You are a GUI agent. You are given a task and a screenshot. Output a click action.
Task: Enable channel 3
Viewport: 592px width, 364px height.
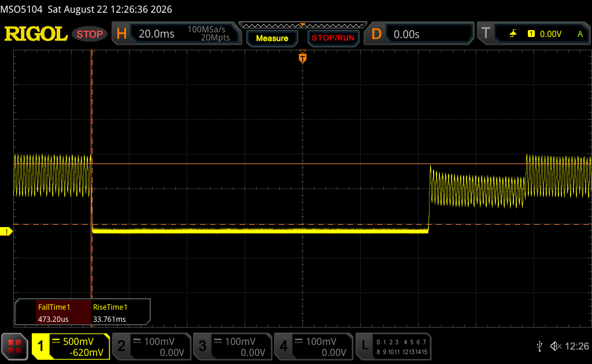coord(202,346)
